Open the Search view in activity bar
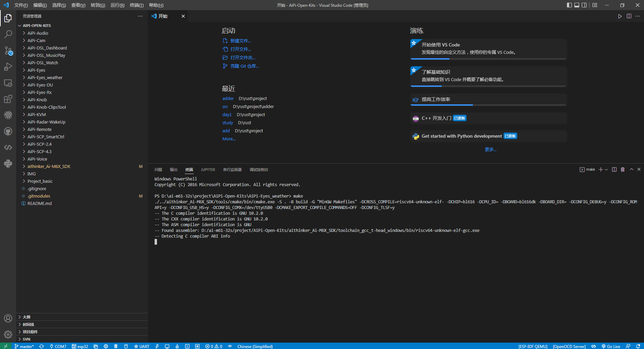The height and width of the screenshot is (349, 644). tap(8, 34)
